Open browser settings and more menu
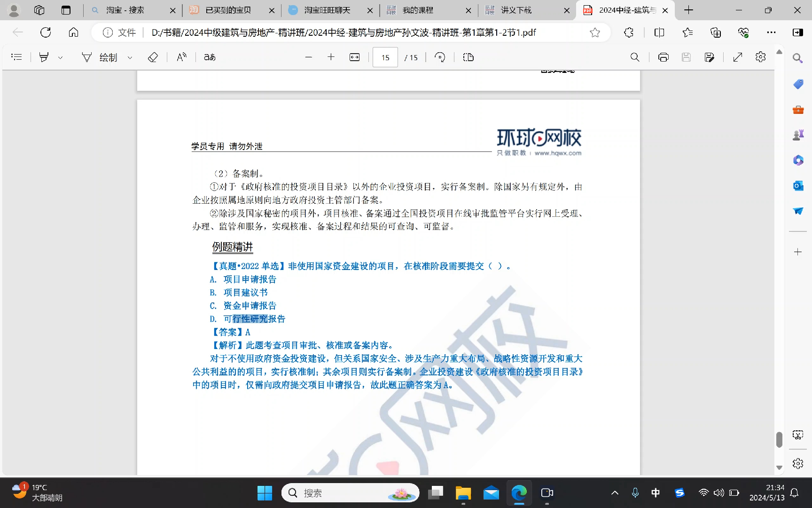Screen dimensions: 812x508 coord(771,32)
